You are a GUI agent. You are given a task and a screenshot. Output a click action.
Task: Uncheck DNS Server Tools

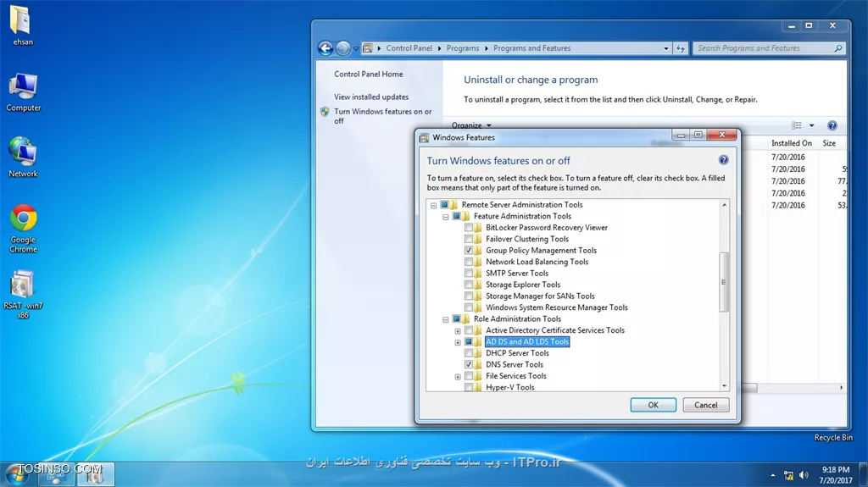click(x=468, y=364)
